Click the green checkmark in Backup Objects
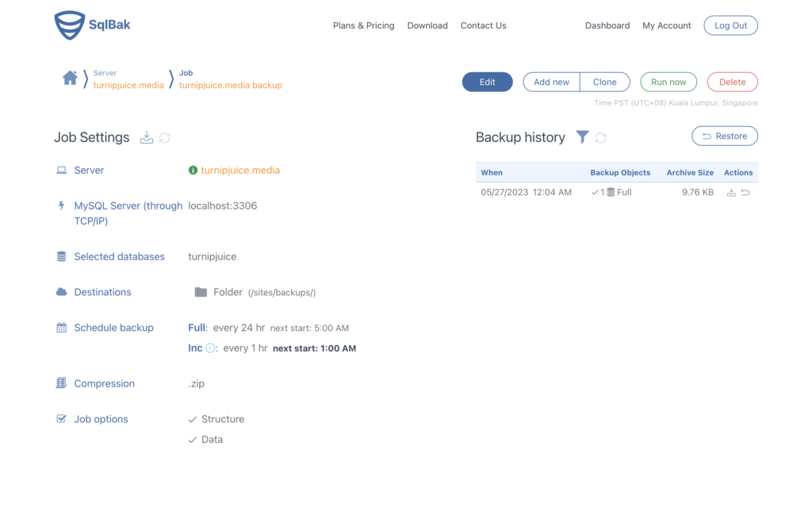812x527 pixels. coord(595,191)
